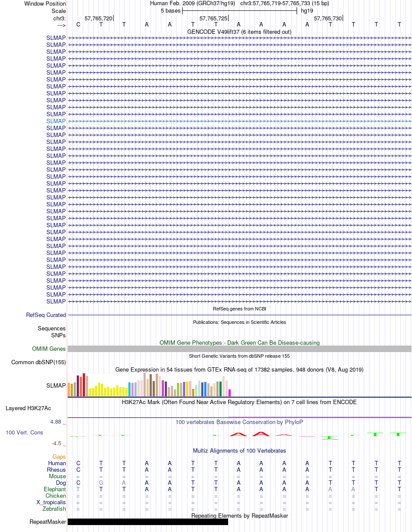Select the light-blue highlighted SLMAP transcript label
The width and height of the screenshot is (412, 532).
click(x=56, y=121)
